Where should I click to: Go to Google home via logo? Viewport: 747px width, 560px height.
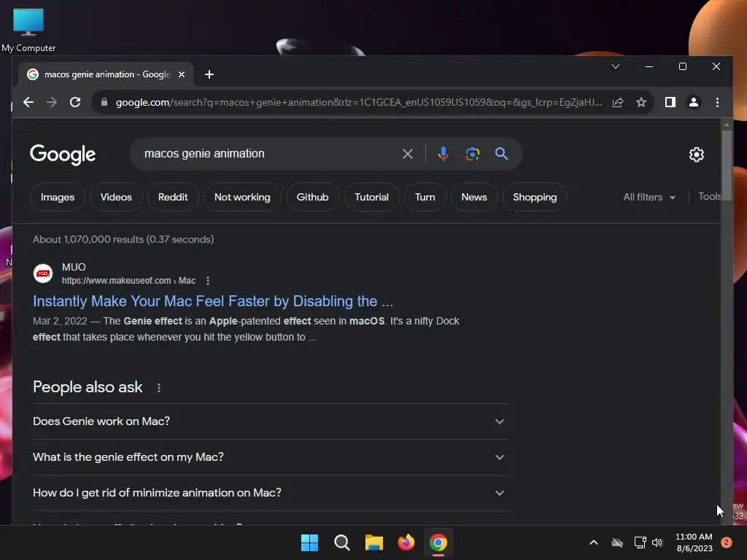pos(63,155)
